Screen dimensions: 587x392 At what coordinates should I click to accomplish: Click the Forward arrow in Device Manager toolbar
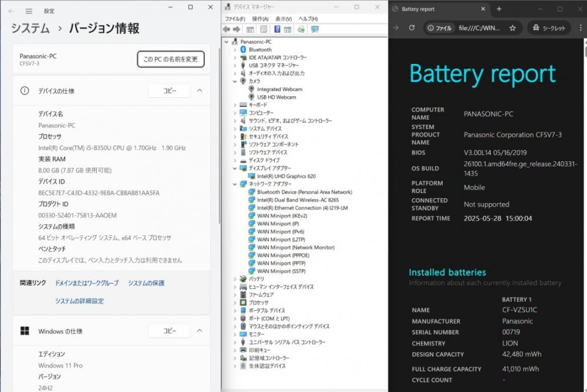[x=237, y=29]
